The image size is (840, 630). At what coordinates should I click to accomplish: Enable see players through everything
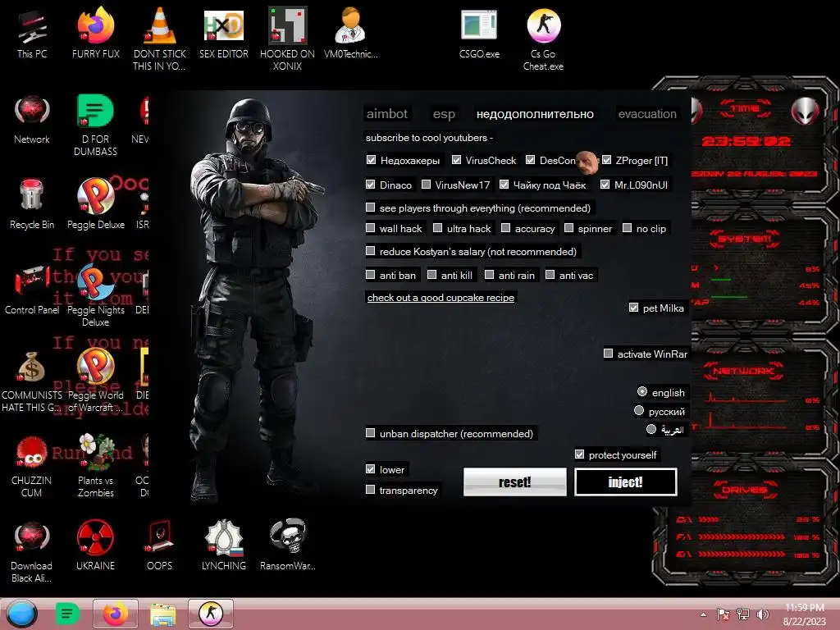tap(370, 208)
